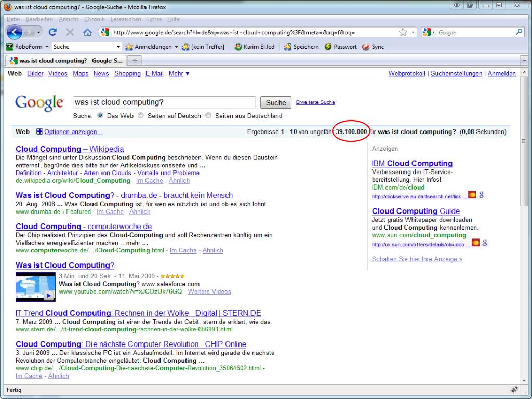Image resolution: width=532 pixels, height=399 pixels.
Task: Click the Google g icon next to IBM ad
Action: click(481, 195)
